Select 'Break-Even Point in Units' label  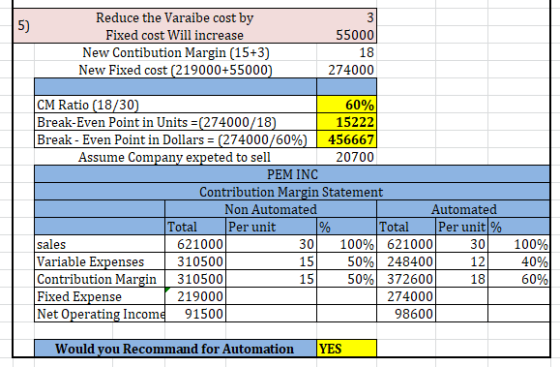pyautogui.click(x=175, y=122)
